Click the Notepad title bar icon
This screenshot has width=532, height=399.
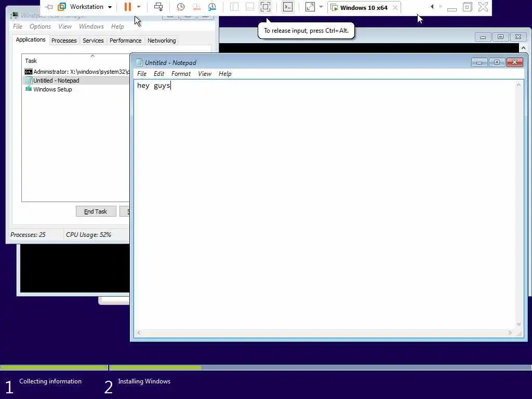coord(139,62)
